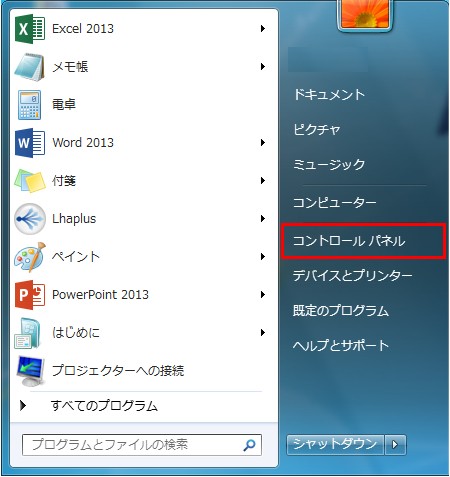Expand Excel 2013 jump list arrow

coord(263,29)
